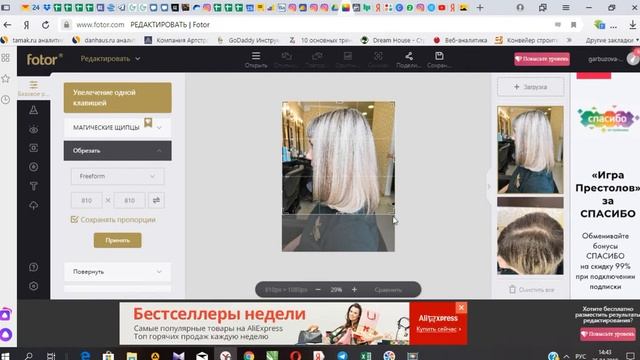Image resolution: width=640 pixels, height=360 pixels.
Task: Toggle Сохранять пропорции checkbox
Action: tap(74, 220)
